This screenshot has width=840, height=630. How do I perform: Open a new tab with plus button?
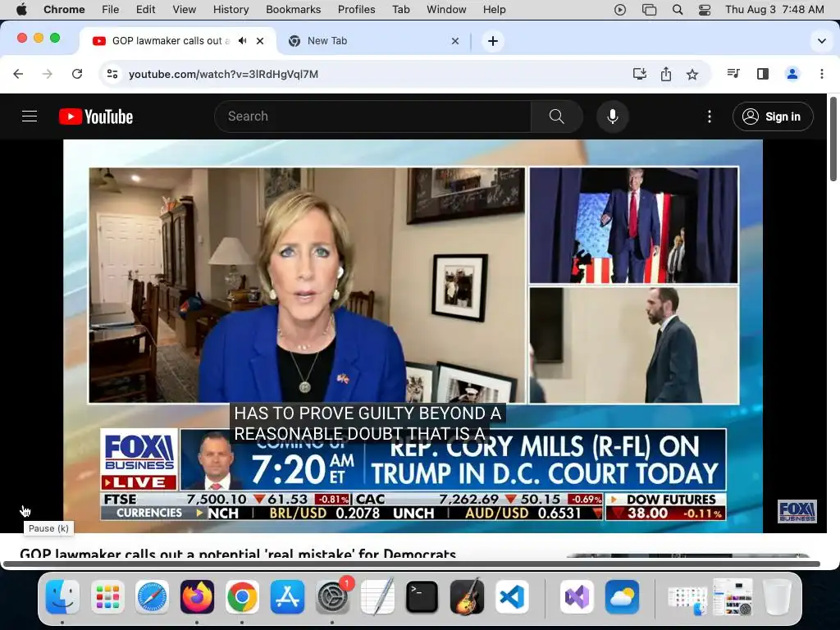point(493,41)
